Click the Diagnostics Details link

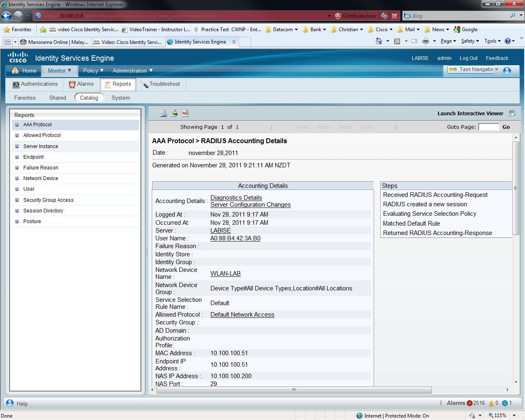(x=236, y=198)
